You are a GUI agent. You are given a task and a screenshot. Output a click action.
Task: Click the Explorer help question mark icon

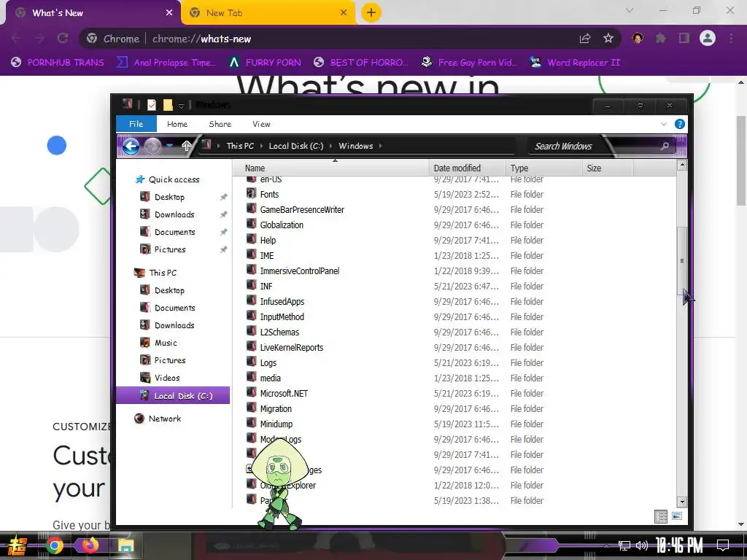coord(680,124)
